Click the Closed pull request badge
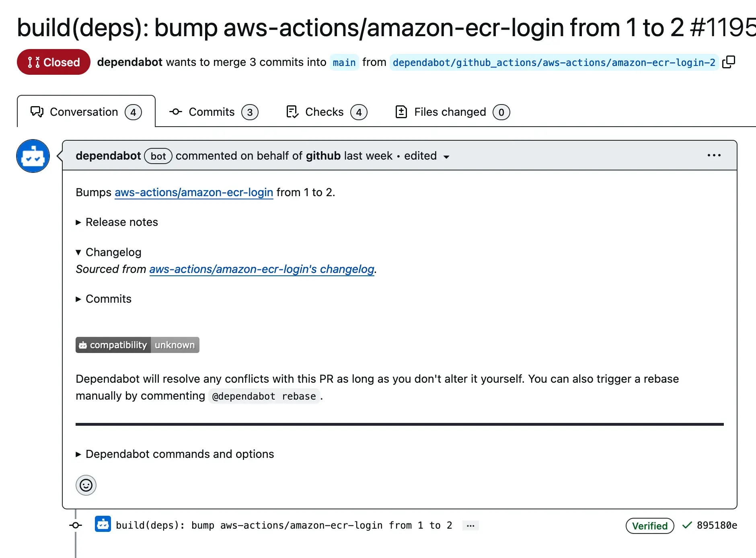Viewport: 756px width, 558px height. coord(53,62)
